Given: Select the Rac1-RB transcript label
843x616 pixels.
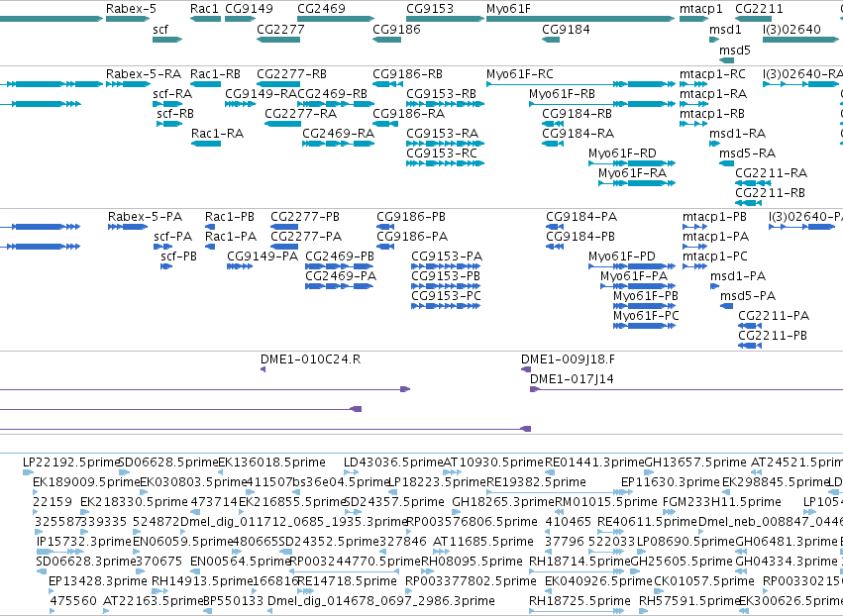Looking at the screenshot, I should pos(215,73).
